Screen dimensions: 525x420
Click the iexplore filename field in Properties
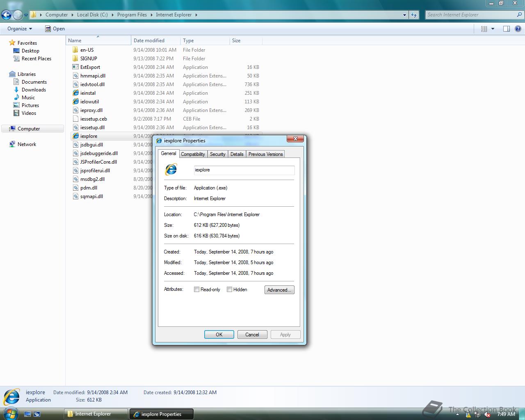(x=244, y=170)
